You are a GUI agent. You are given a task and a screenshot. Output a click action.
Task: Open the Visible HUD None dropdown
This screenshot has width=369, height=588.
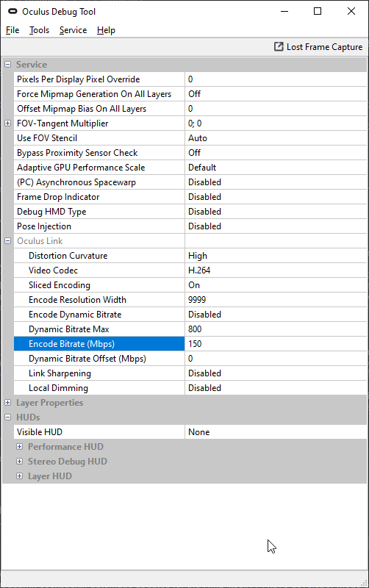276,432
